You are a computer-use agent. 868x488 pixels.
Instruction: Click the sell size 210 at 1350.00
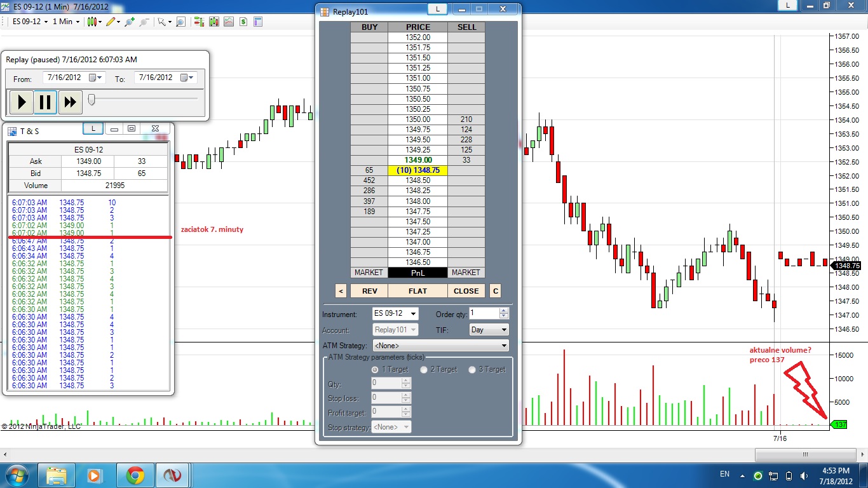pyautogui.click(x=466, y=119)
